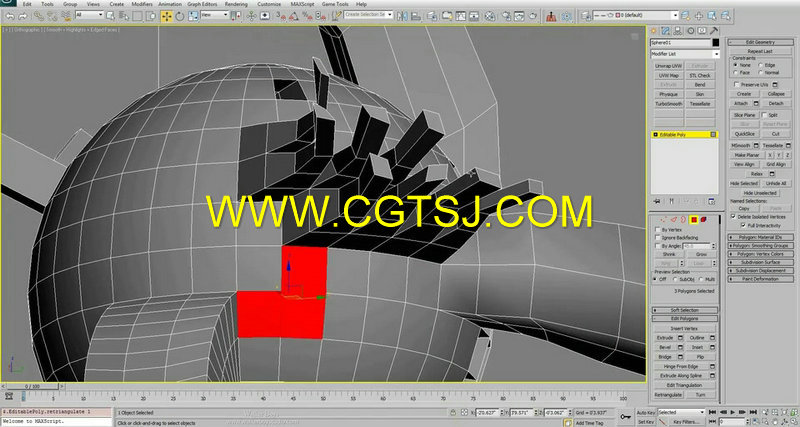The height and width of the screenshot is (427, 800).
Task: Click the Key Filters button
Action: click(686, 422)
